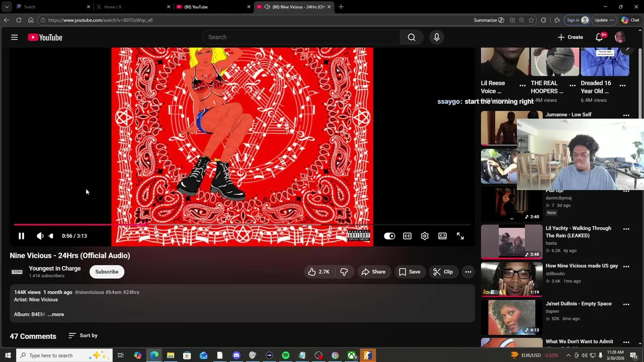Image resolution: width=644 pixels, height=362 pixels.
Task: Share the video
Action: [x=373, y=272]
